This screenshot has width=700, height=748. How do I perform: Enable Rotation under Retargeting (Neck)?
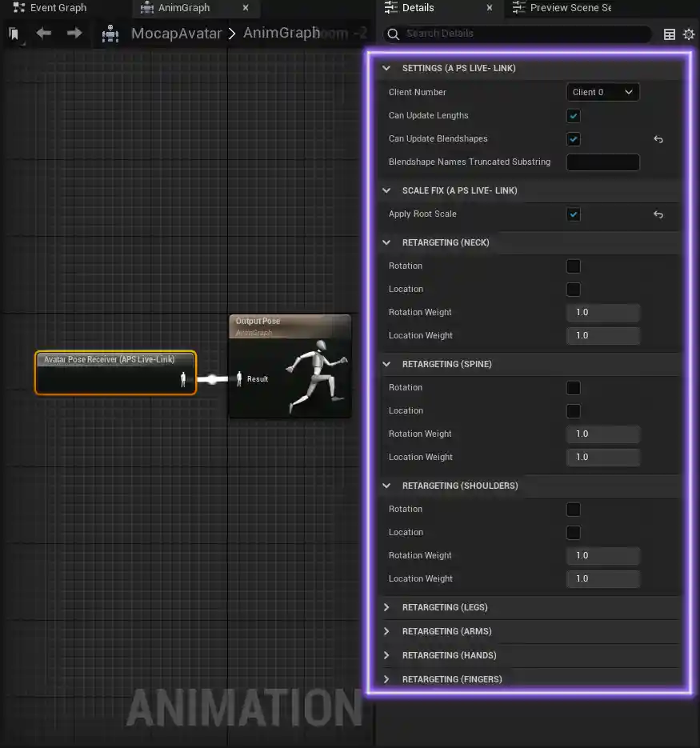(574, 266)
